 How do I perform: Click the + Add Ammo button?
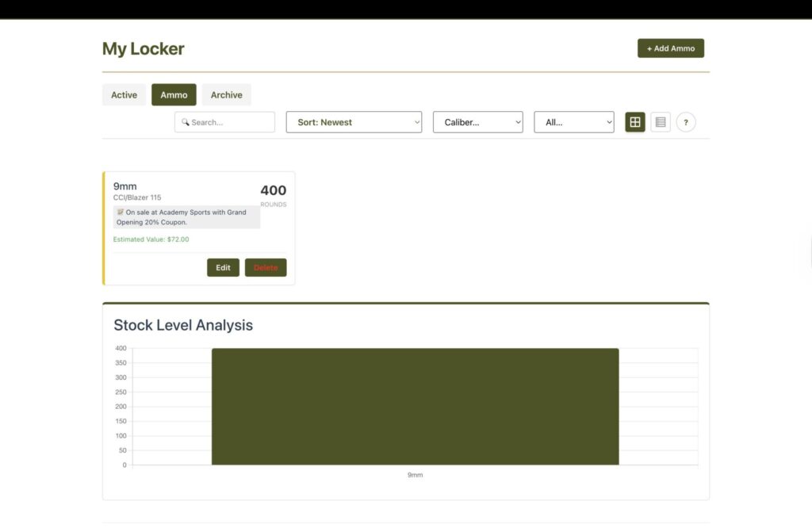pyautogui.click(x=671, y=48)
